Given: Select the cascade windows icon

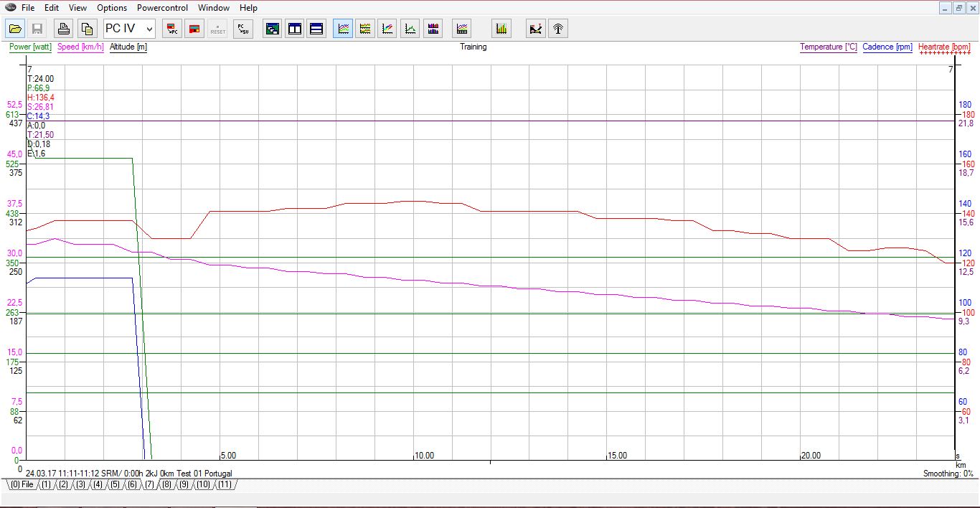Looking at the screenshot, I should (273, 29).
